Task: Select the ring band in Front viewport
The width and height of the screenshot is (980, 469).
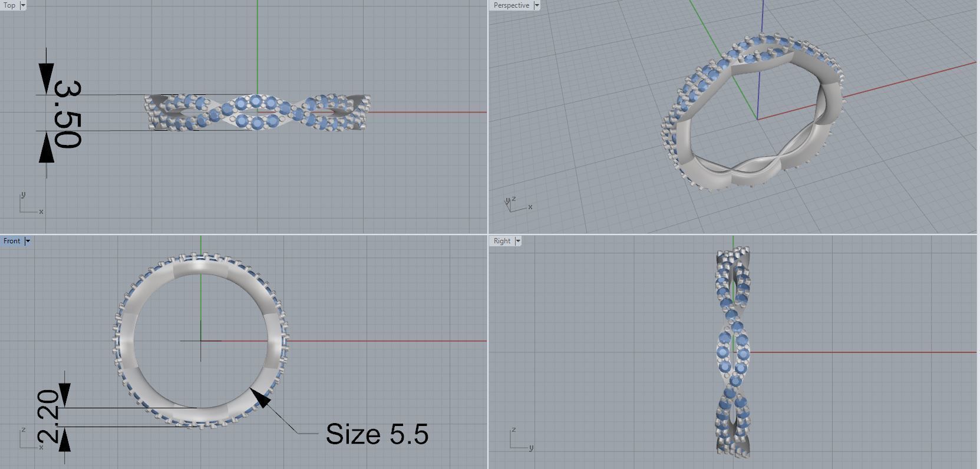Action: [x=200, y=341]
